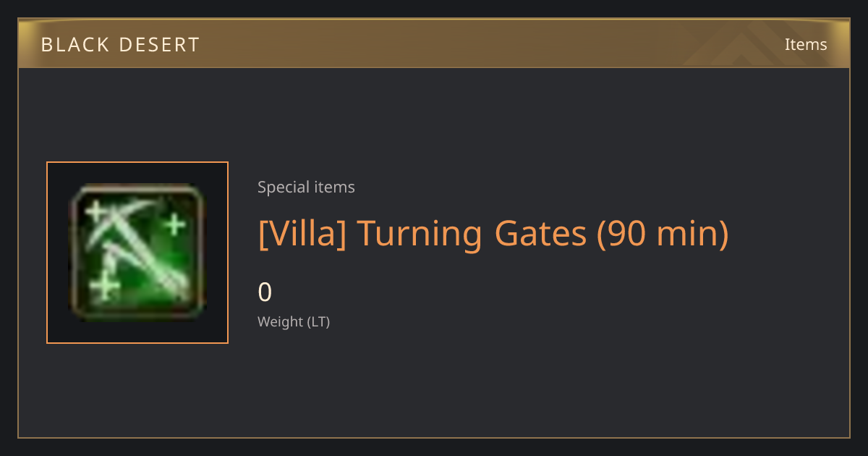The width and height of the screenshot is (868, 456).
Task: Open the Items section label
Action: point(806,44)
